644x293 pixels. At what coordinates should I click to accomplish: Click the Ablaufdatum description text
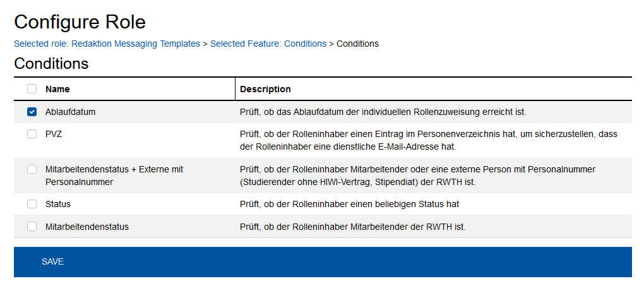point(383,112)
